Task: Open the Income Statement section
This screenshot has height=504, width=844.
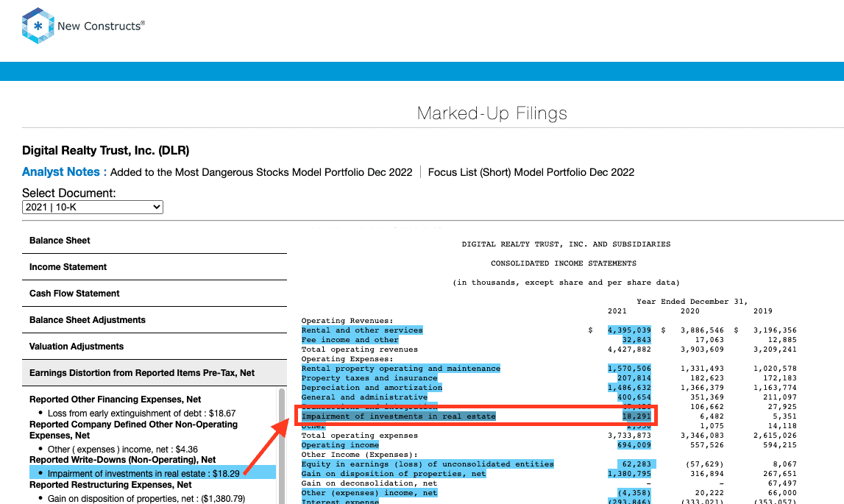Action: point(155,267)
